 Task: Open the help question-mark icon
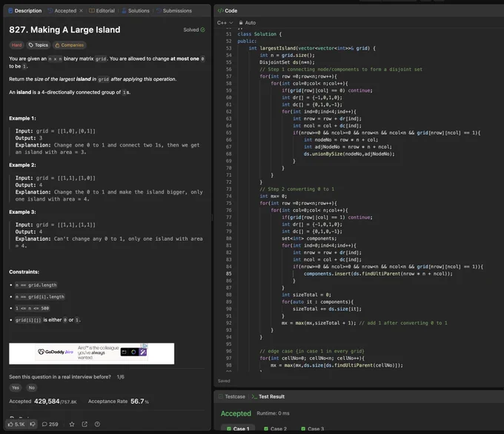tap(97, 424)
